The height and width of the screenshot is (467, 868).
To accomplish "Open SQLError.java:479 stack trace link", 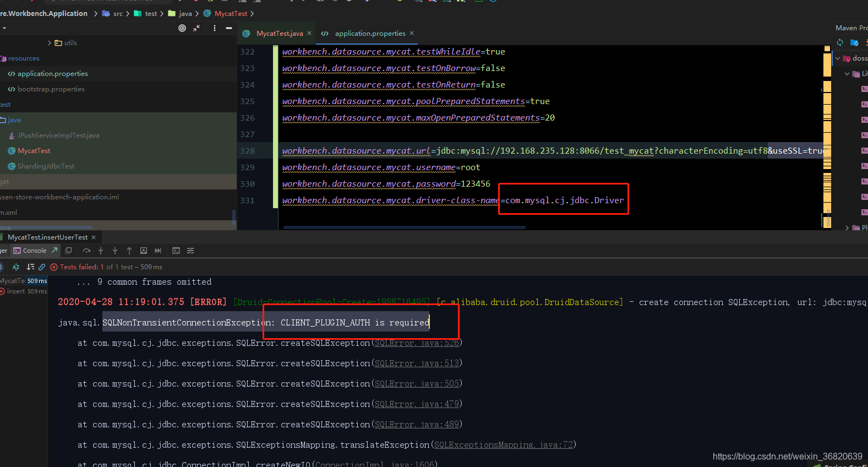I will point(417,404).
